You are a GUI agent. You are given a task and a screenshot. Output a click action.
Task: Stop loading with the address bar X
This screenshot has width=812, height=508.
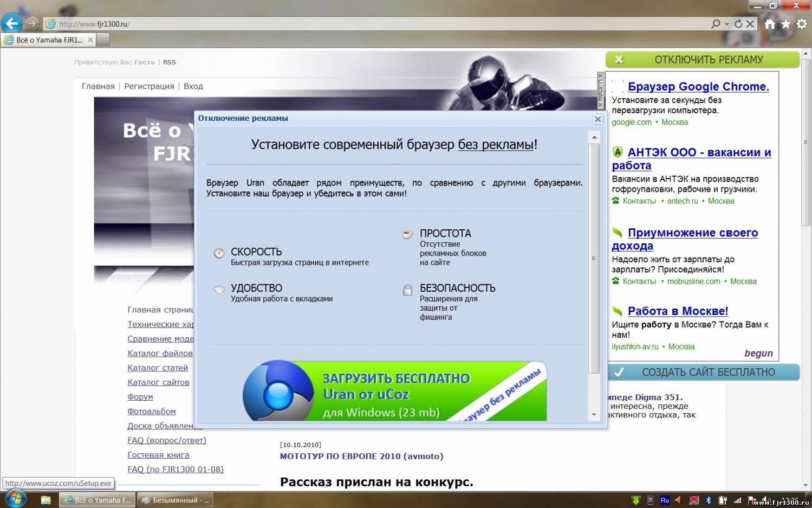click(x=750, y=24)
